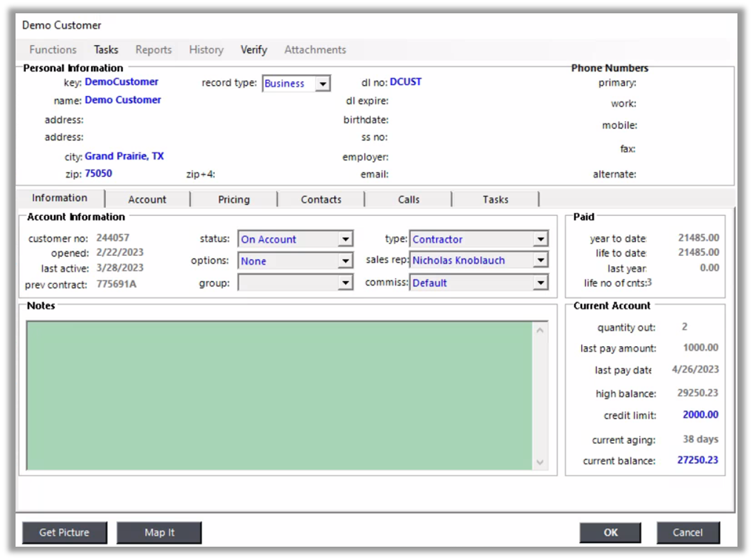Change the sales rep dropdown selection
The height and width of the screenshot is (560, 753).
[541, 260]
